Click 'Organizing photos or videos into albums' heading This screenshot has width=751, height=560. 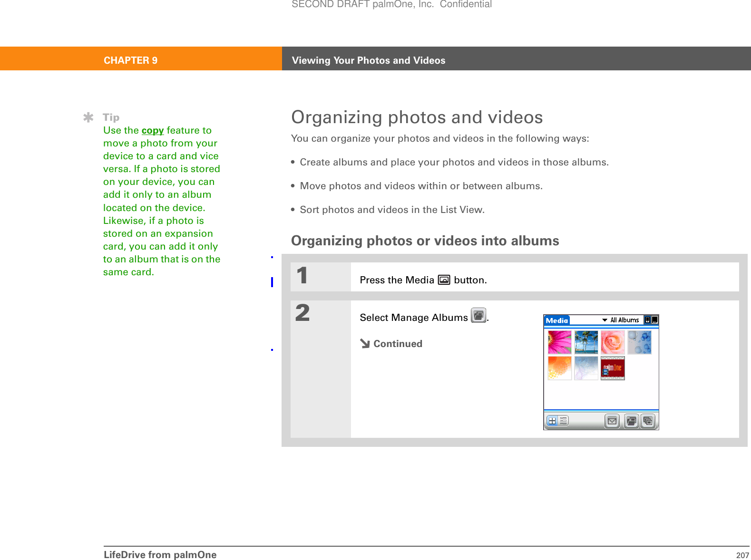(425, 241)
